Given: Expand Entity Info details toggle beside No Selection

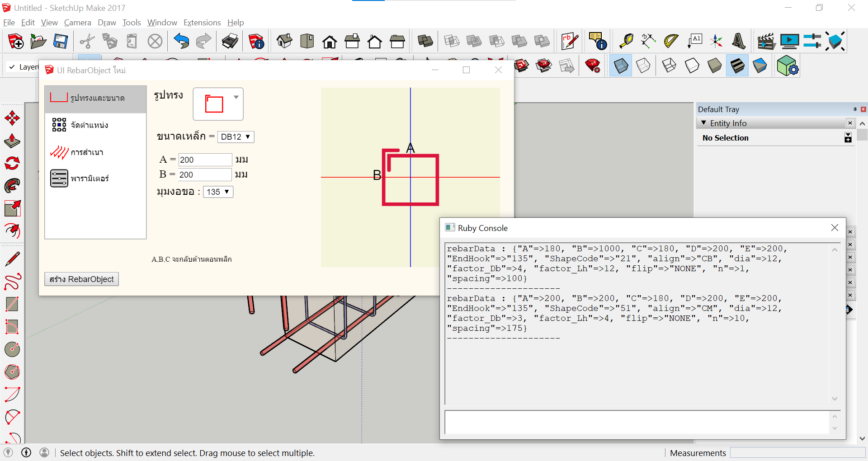Looking at the screenshot, I should [x=848, y=138].
